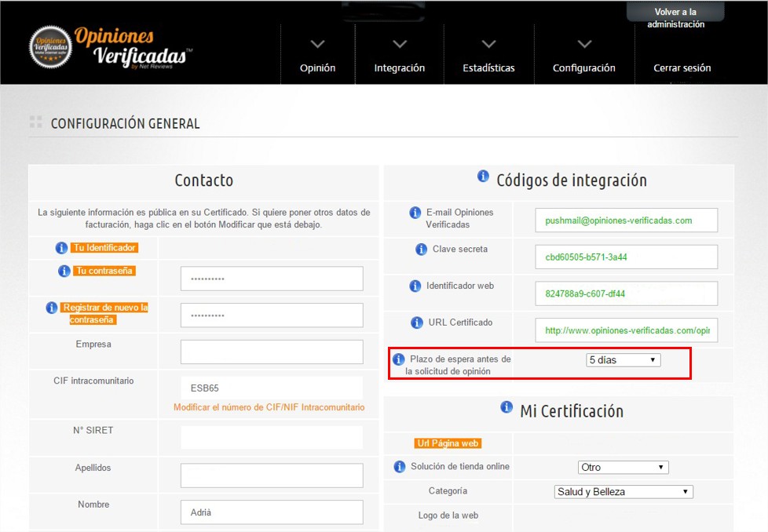Click the Tu contraseña orange label
This screenshot has width=768, height=532.
[104, 271]
